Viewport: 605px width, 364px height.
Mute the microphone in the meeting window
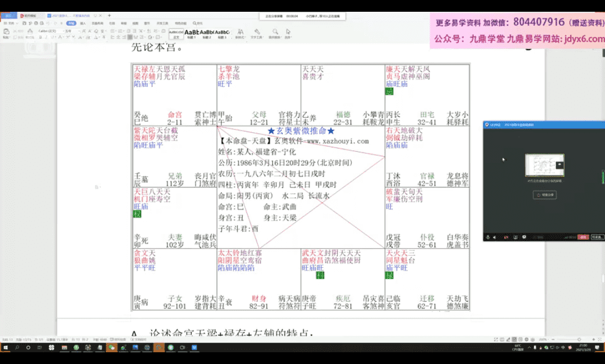tap(488, 237)
